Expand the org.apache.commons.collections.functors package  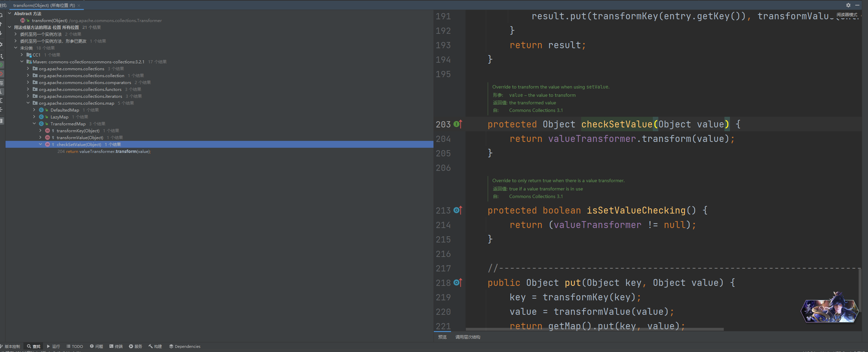click(28, 89)
